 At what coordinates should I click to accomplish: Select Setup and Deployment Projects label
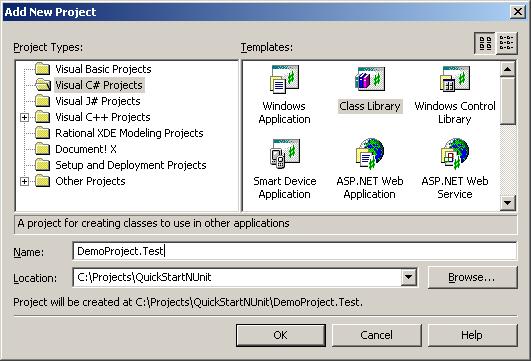(131, 165)
